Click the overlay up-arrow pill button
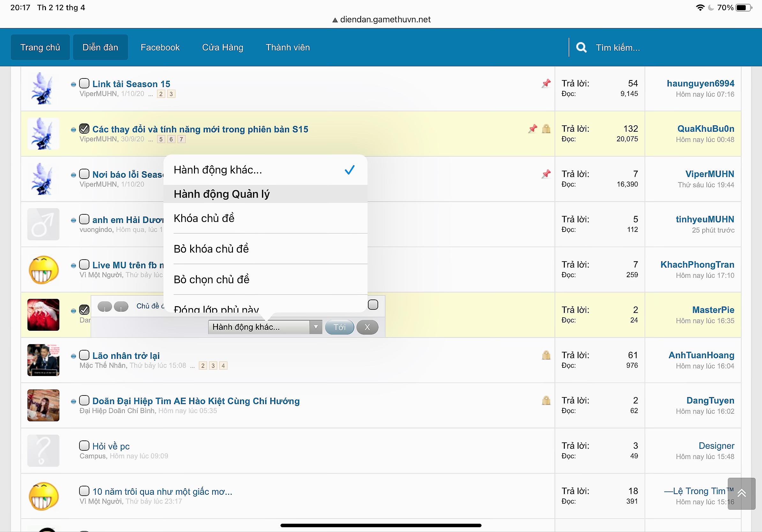 tap(121, 307)
